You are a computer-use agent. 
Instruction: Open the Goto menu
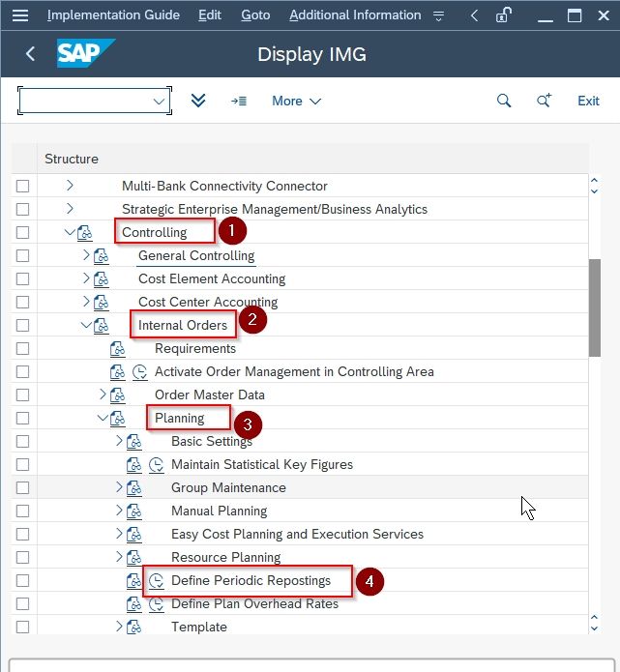pyautogui.click(x=255, y=15)
